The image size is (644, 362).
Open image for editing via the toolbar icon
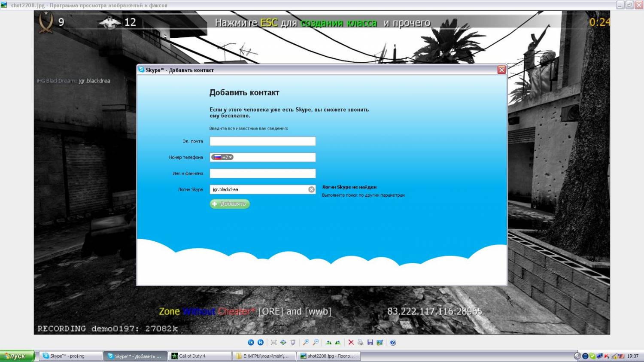tap(380, 342)
